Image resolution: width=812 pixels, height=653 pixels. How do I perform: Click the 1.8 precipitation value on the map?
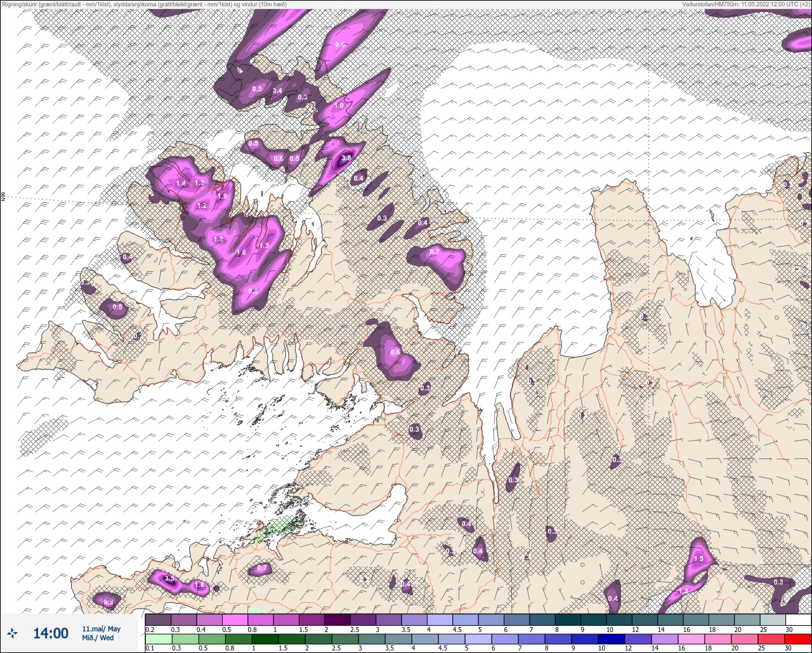click(x=199, y=585)
